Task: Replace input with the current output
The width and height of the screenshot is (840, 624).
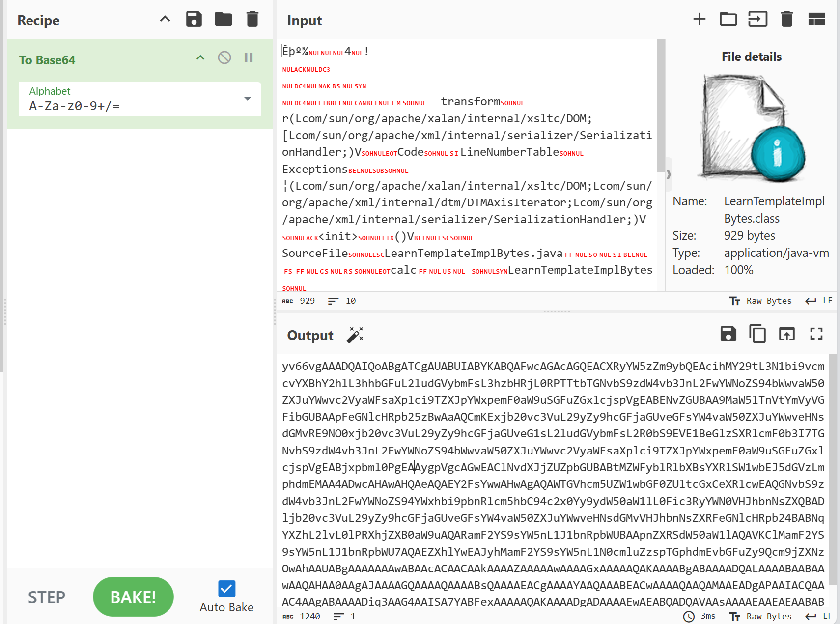Action: click(787, 334)
